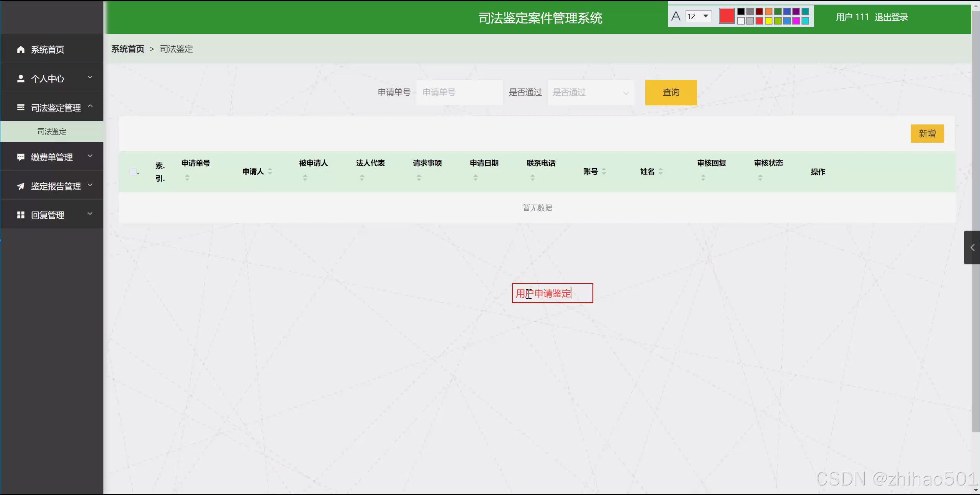Click the font tool 'A' icon
Viewport: 980px width, 495px height.
pos(676,16)
